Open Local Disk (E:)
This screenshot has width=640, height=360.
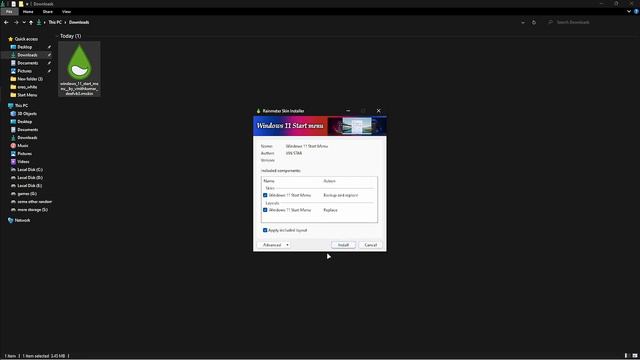pyautogui.click(x=30, y=186)
